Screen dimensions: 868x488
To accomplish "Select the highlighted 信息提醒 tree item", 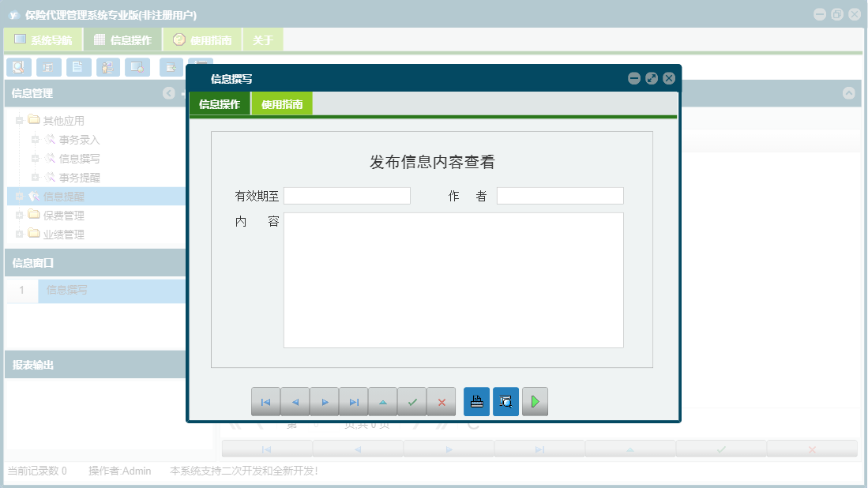I will point(64,197).
